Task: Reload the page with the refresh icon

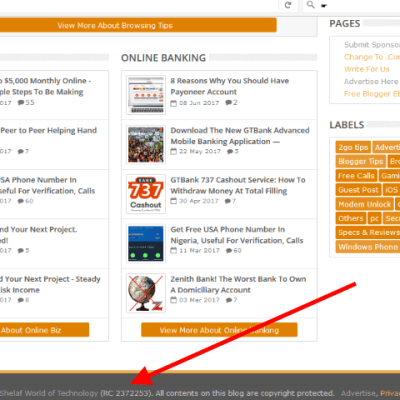Action: click(x=288, y=5)
